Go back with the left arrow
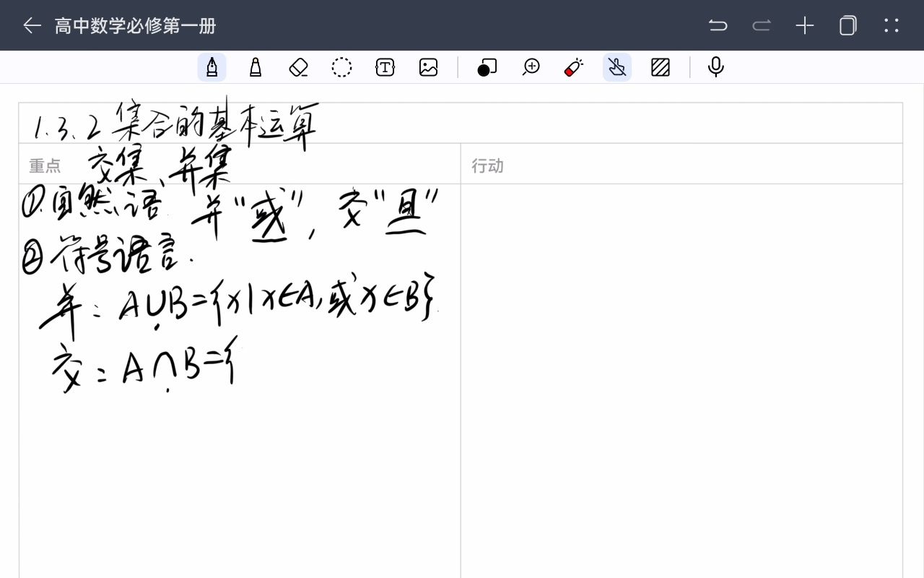The image size is (924, 578). (x=32, y=26)
